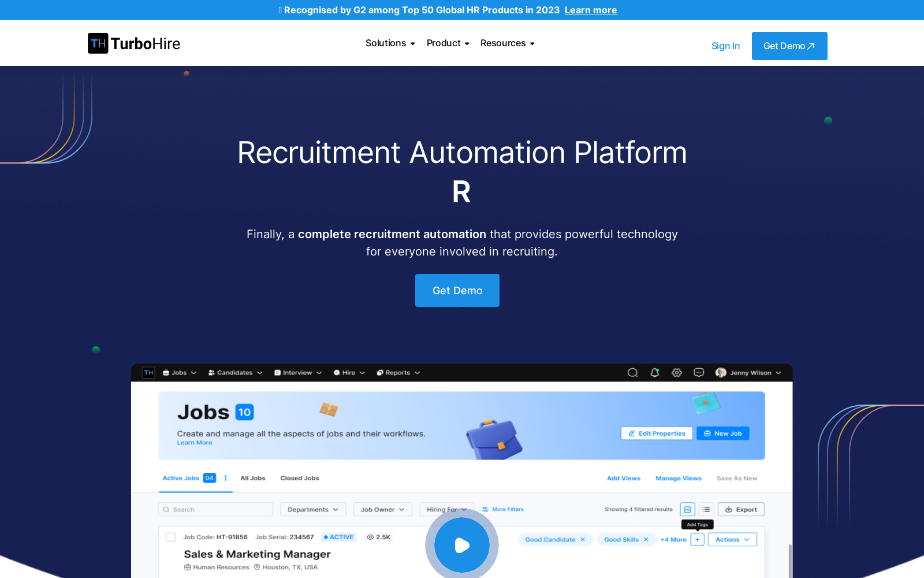Open the Candidates menu in the dashboard
This screenshot has height=578, width=924.
[x=236, y=373]
